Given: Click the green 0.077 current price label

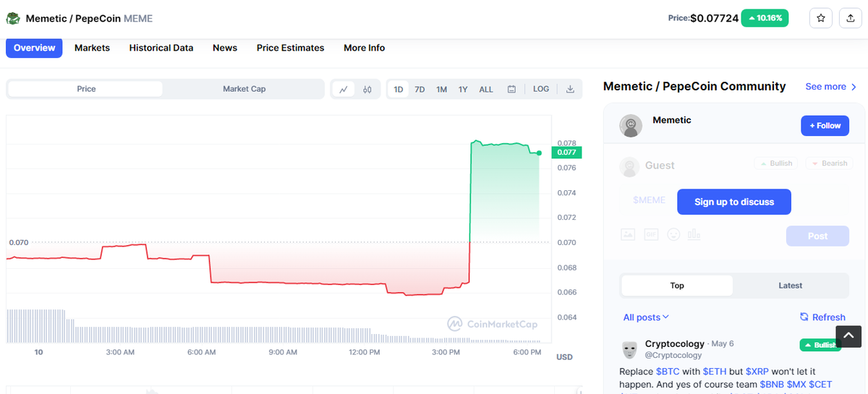Looking at the screenshot, I should [566, 153].
